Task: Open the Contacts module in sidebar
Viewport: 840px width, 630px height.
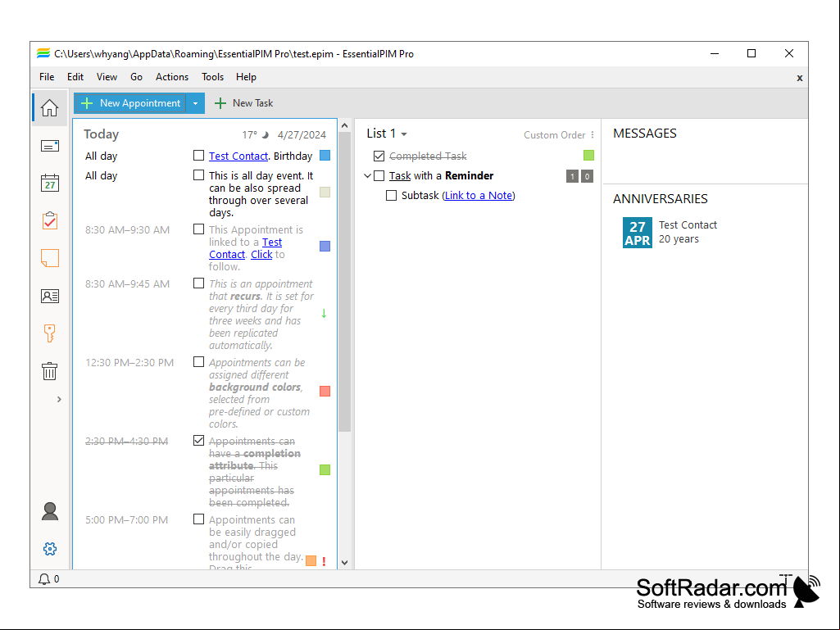Action: pos(50,296)
